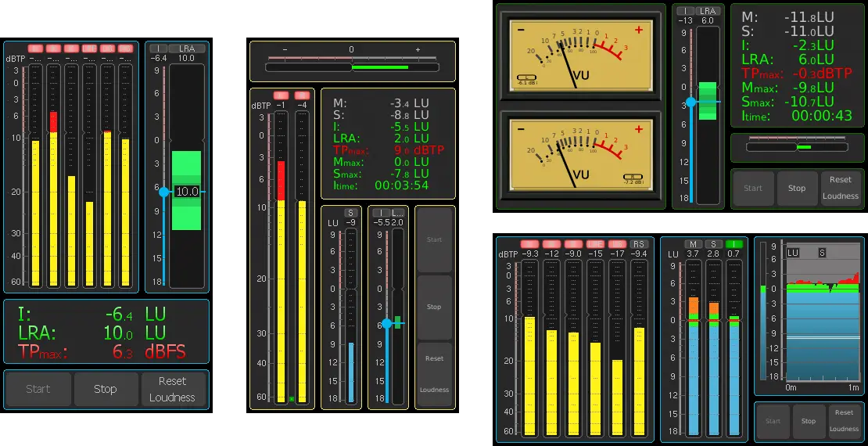The width and height of the screenshot is (868, 446).
Task: Click the LFE channel label in the bottom-right meter
Action: pos(596,244)
